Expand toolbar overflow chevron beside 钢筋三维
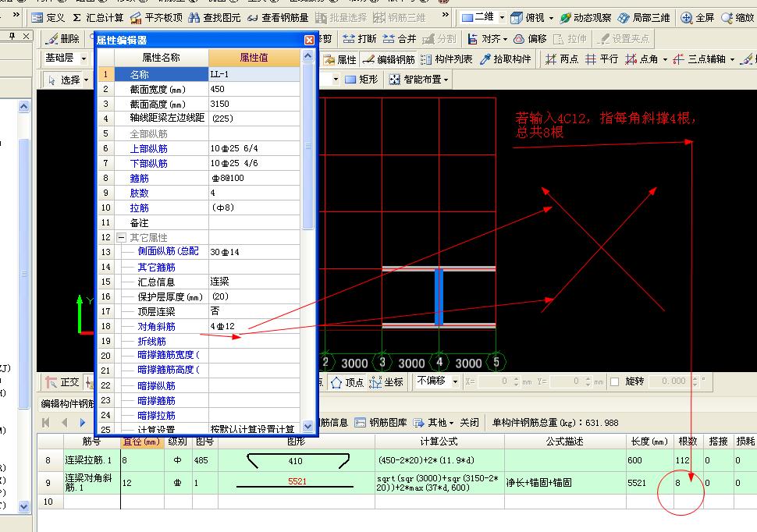The width and height of the screenshot is (757, 532). pyautogui.click(x=445, y=15)
